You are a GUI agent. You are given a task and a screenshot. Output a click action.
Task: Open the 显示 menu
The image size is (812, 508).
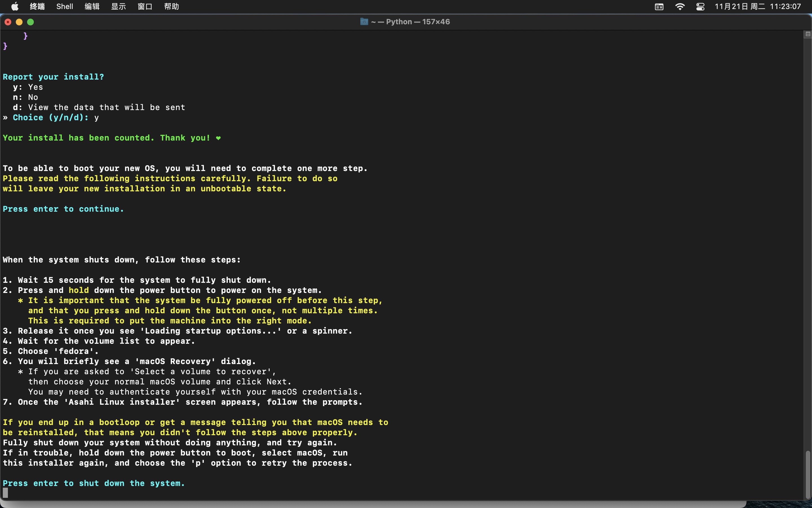[x=118, y=6]
